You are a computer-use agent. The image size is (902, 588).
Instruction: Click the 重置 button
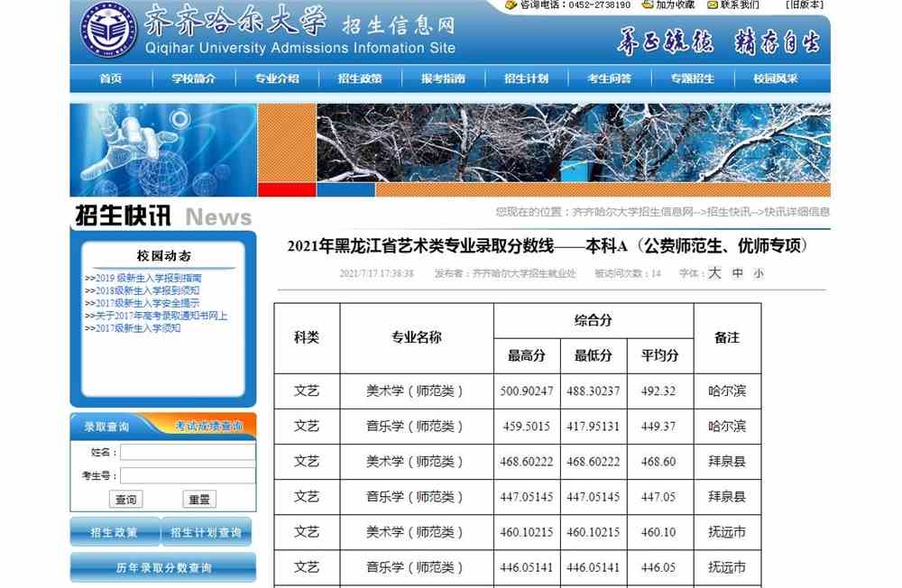point(199,499)
